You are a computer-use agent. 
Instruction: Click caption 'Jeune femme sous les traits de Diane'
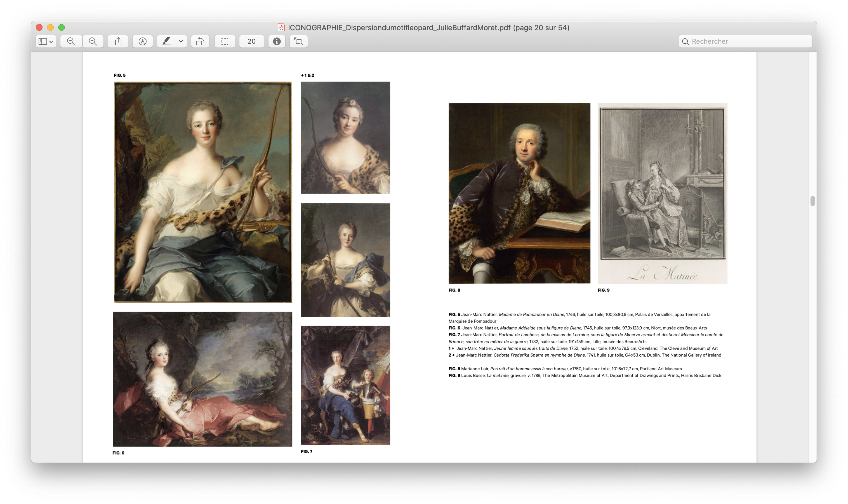click(x=531, y=348)
